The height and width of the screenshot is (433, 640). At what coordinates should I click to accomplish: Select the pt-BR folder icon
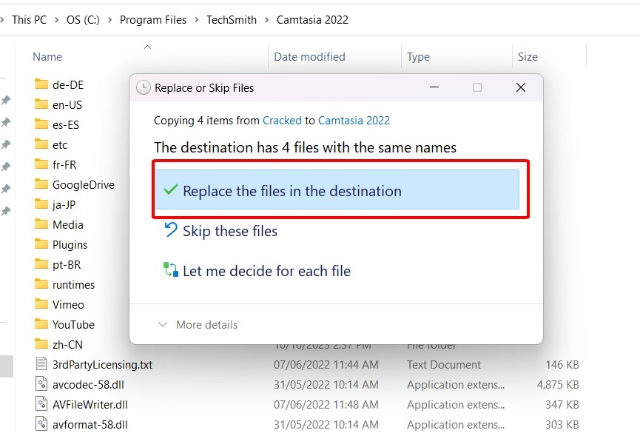tap(41, 264)
